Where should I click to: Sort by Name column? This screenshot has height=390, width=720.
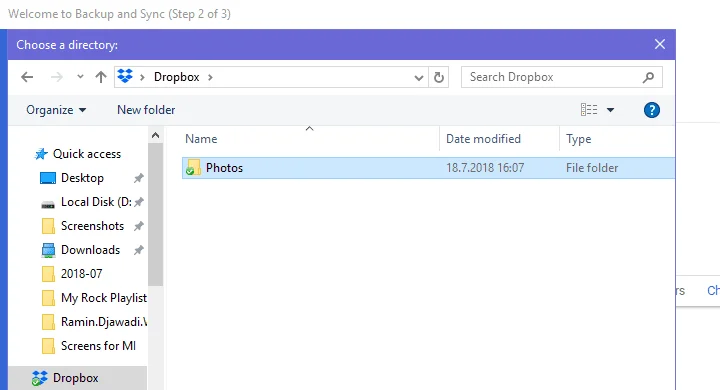coord(201,139)
